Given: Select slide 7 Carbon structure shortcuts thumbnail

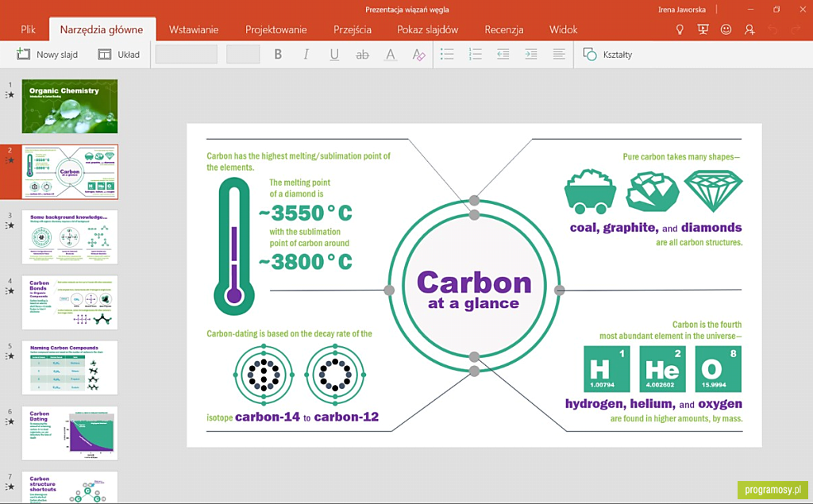Looking at the screenshot, I should (x=70, y=487).
